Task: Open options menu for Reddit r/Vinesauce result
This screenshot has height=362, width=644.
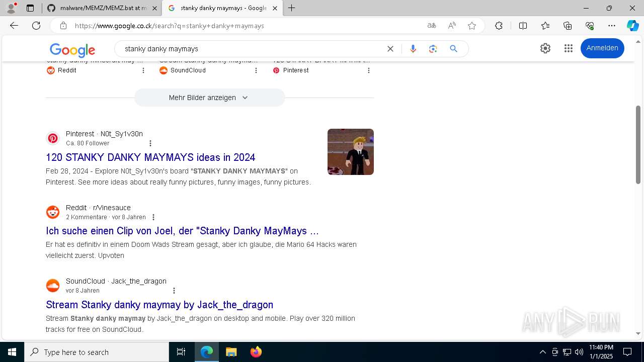Action: (x=153, y=217)
